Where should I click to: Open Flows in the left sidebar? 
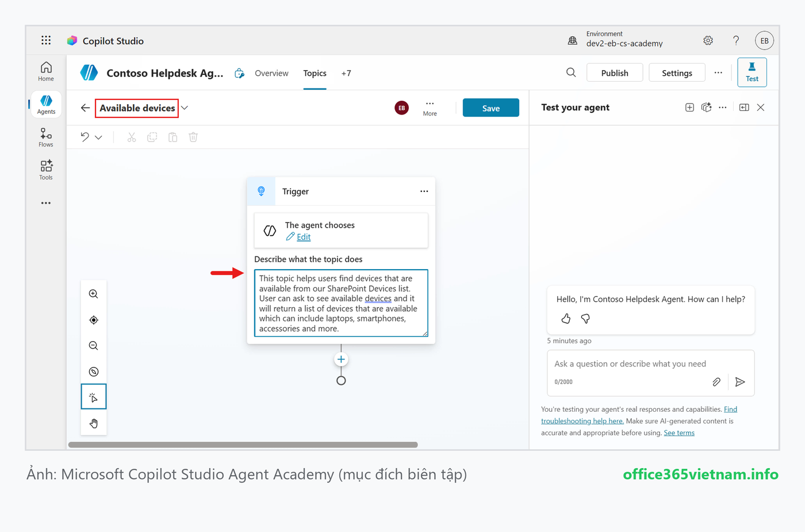[x=46, y=137]
